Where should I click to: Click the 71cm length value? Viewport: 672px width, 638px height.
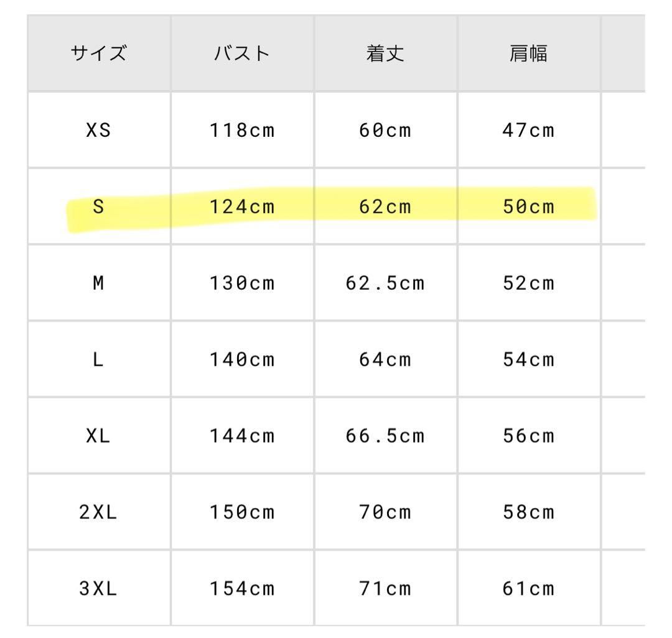[385, 589]
